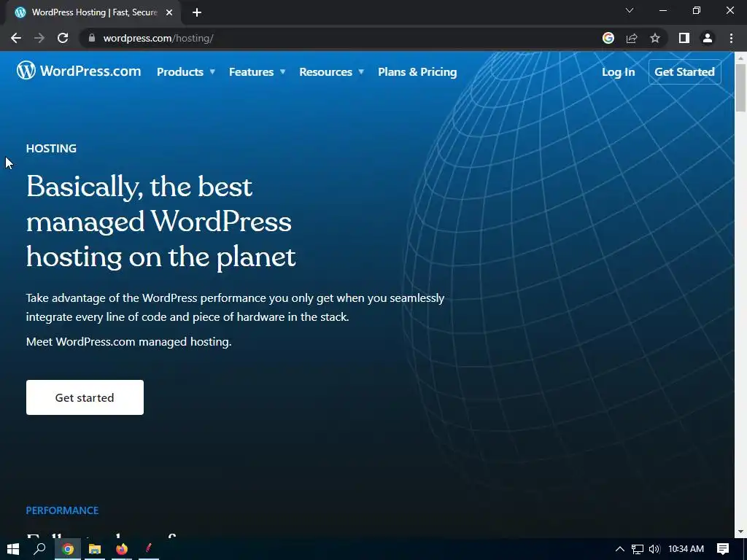The height and width of the screenshot is (560, 747).
Task: Click the 10:34 AM taskbar clock
Action: click(x=686, y=549)
